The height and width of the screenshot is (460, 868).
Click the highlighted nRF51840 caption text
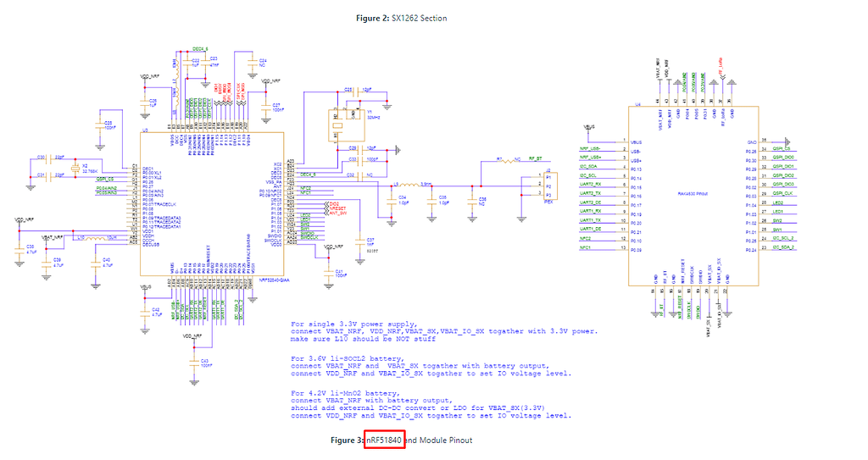[383, 441]
